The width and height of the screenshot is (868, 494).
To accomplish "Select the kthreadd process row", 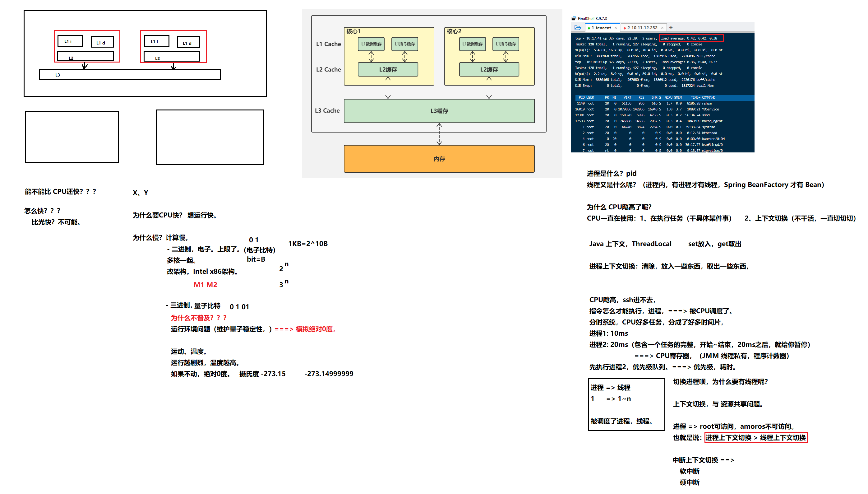I will (662, 133).
